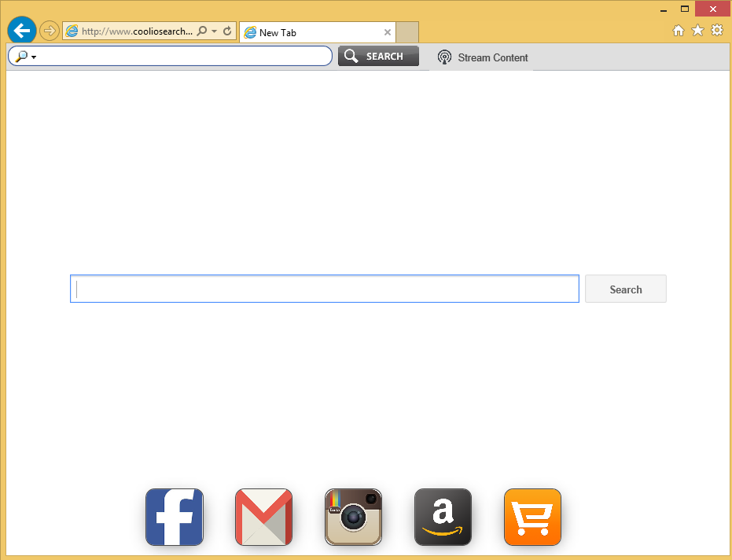Open the Facebook shortcut icon
The height and width of the screenshot is (560, 732).
pyautogui.click(x=175, y=517)
